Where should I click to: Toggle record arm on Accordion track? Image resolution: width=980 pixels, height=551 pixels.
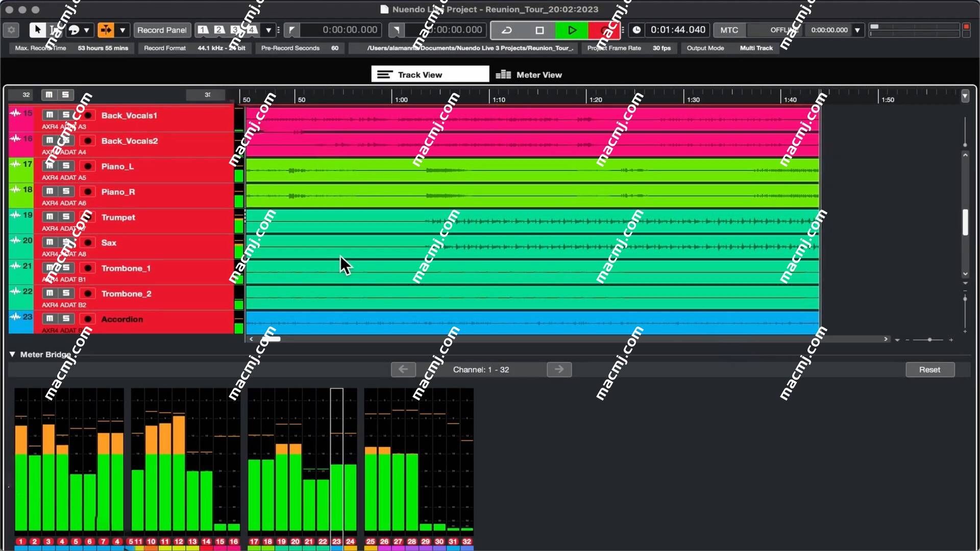pos(88,319)
